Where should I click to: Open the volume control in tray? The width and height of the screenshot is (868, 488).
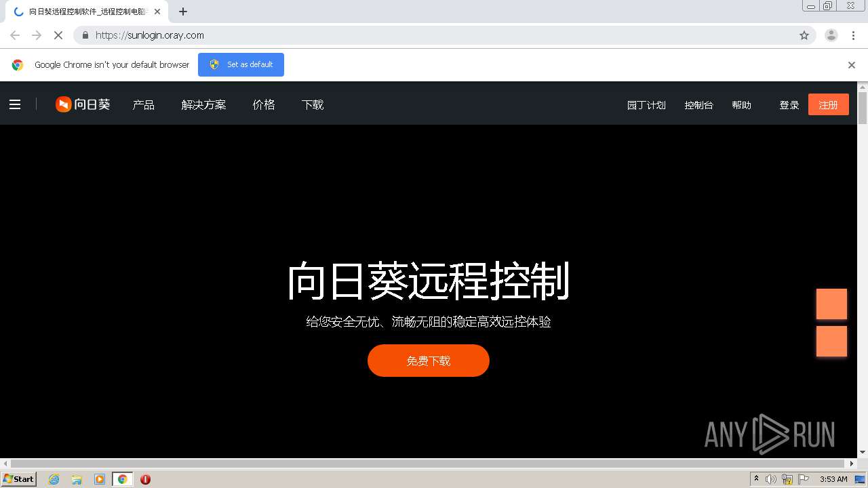tap(771, 479)
